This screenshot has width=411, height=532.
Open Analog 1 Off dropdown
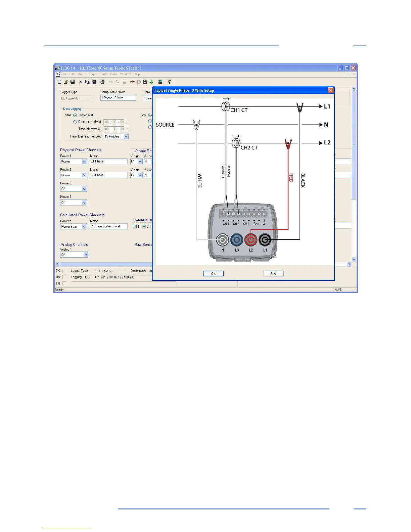coord(86,255)
